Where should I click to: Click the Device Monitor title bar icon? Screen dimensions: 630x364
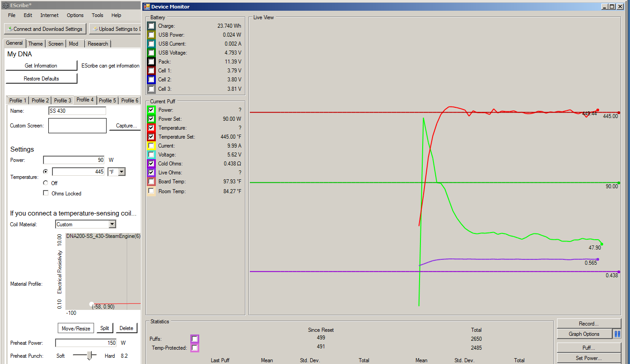pos(146,7)
